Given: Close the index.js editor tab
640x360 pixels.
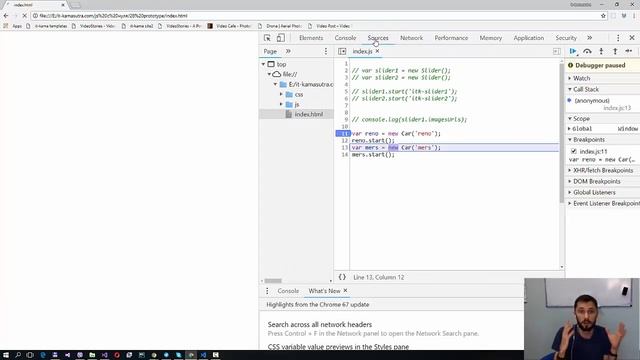Looking at the screenshot, I should [378, 51].
